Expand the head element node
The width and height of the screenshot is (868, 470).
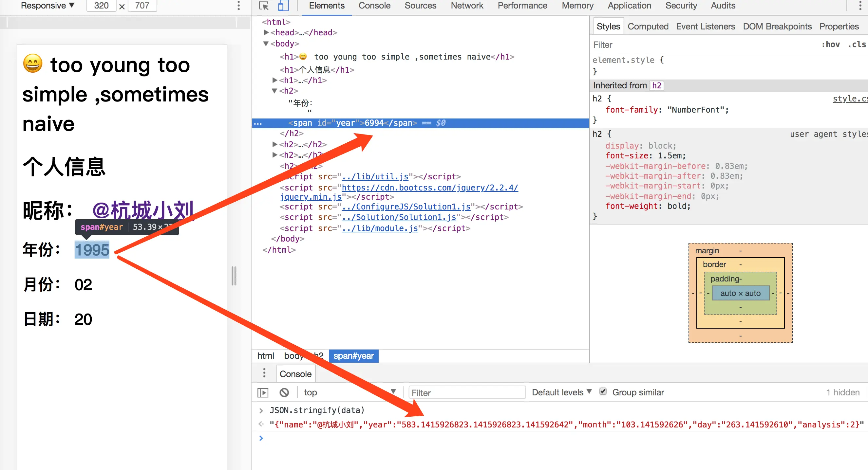coord(266,32)
